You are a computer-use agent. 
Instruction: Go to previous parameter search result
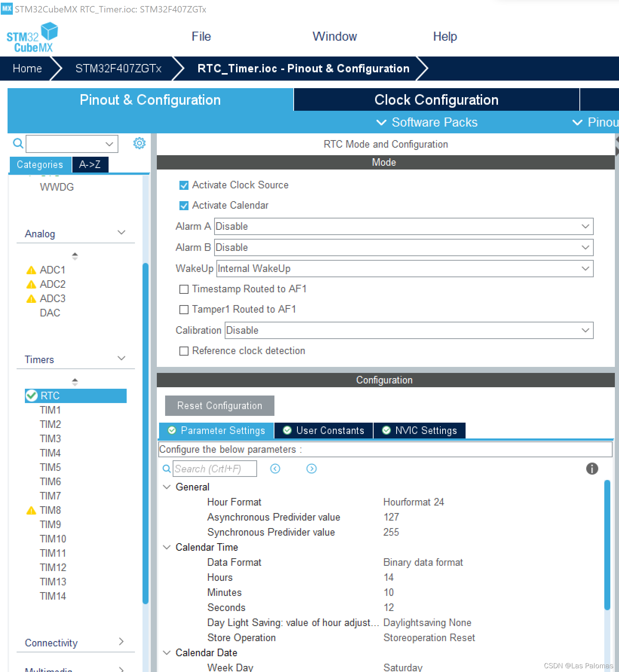[x=275, y=469]
